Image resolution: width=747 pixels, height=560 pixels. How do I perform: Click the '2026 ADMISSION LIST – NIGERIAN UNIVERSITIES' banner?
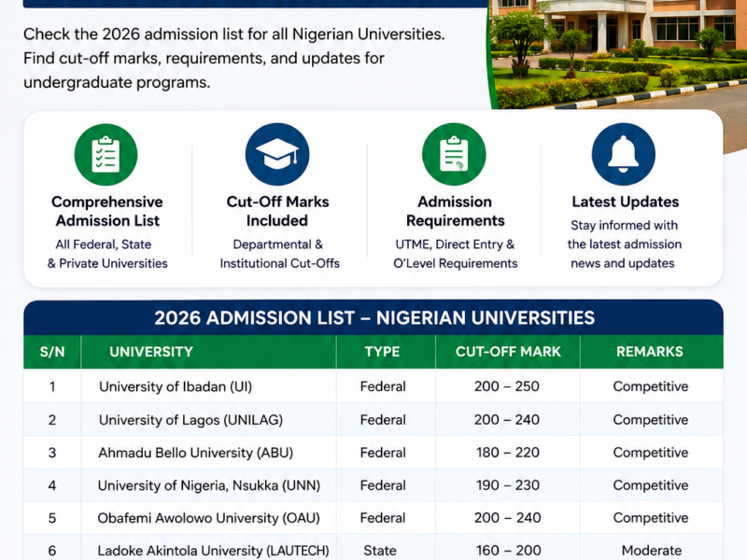click(373, 317)
